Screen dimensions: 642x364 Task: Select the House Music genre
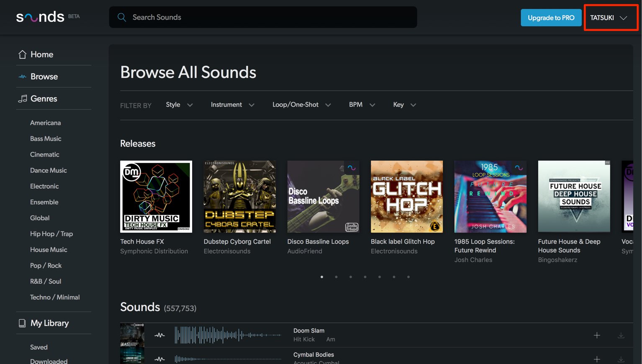(x=49, y=250)
